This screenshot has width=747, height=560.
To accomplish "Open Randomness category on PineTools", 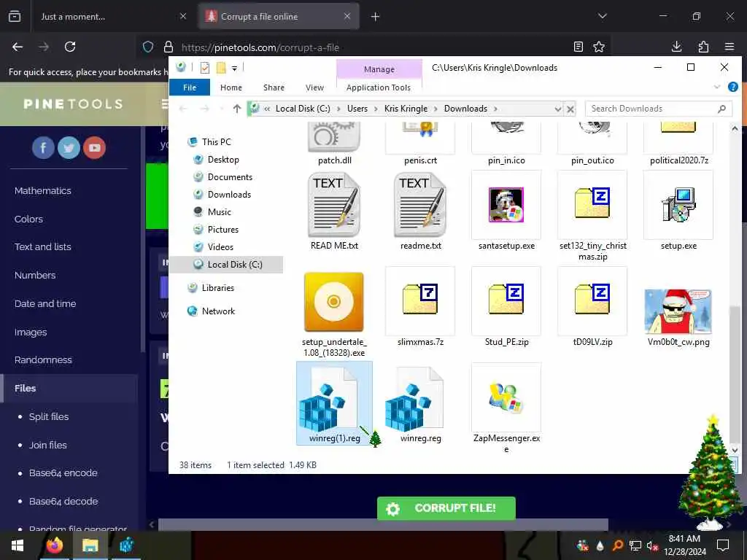I will (x=43, y=360).
